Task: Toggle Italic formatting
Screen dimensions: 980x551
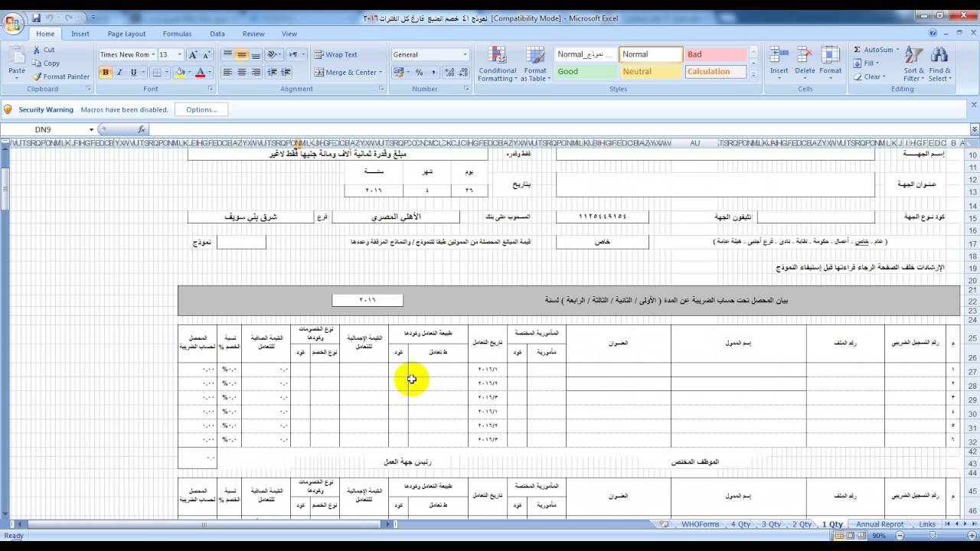Action: (x=119, y=73)
